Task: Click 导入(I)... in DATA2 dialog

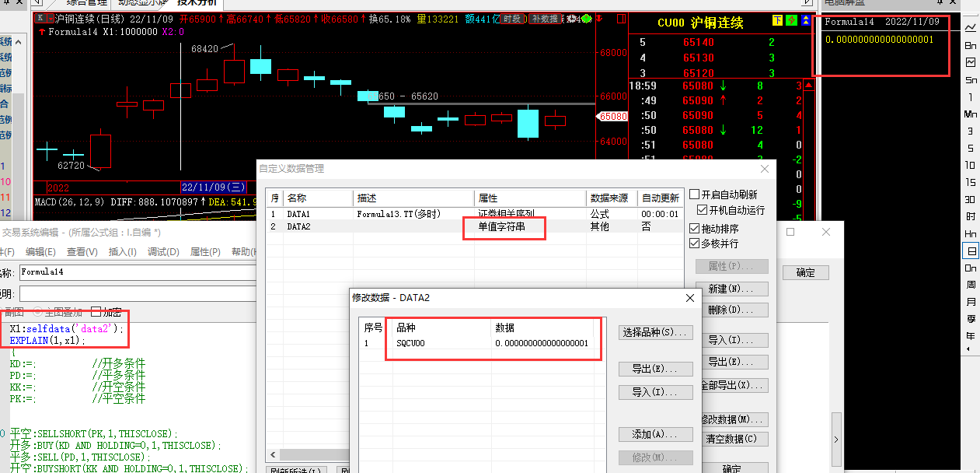Action: pyautogui.click(x=656, y=393)
